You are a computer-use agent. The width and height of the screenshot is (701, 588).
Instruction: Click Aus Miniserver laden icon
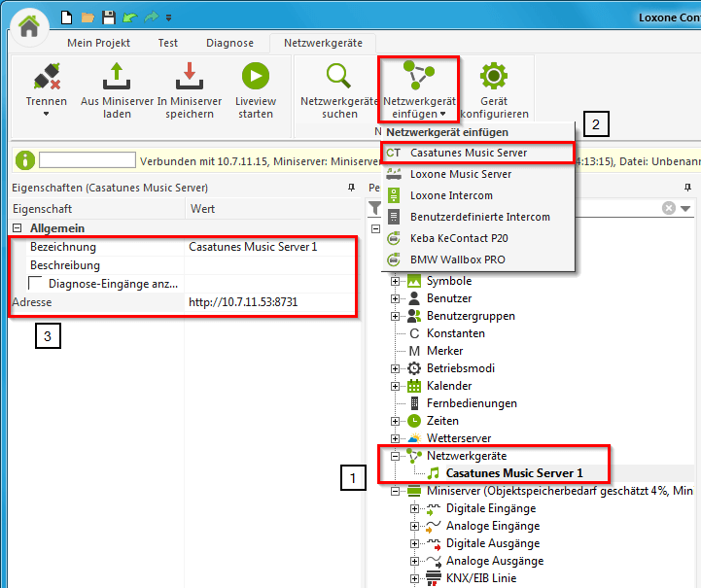[x=117, y=77]
